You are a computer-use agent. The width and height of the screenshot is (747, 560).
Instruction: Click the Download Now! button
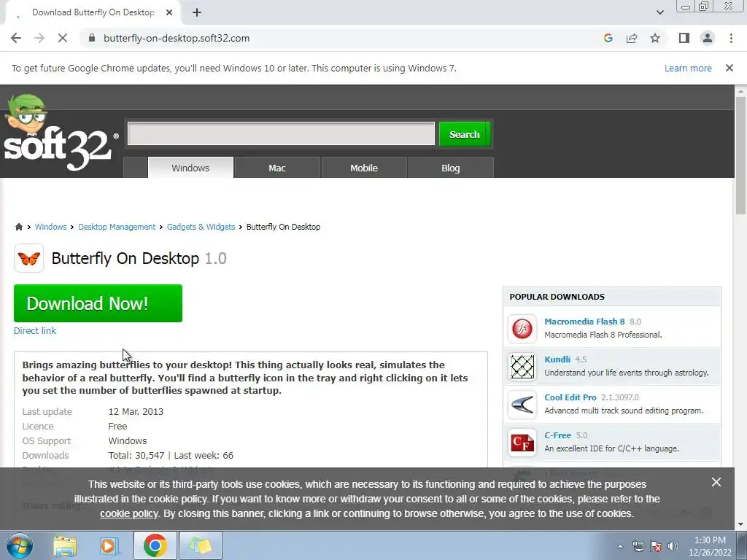(98, 303)
